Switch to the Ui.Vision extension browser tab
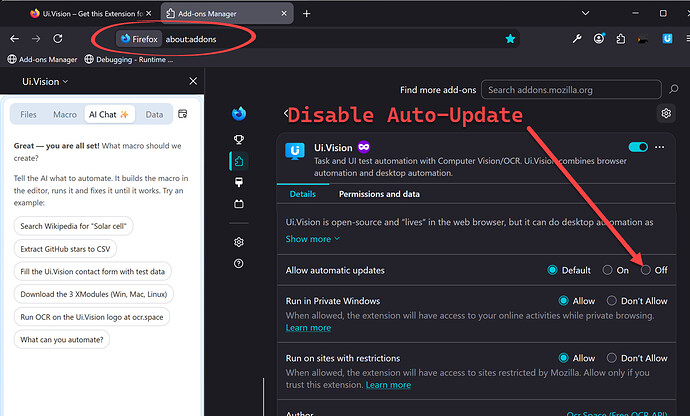Image resolution: width=690 pixels, height=416 pixels. coord(90,14)
